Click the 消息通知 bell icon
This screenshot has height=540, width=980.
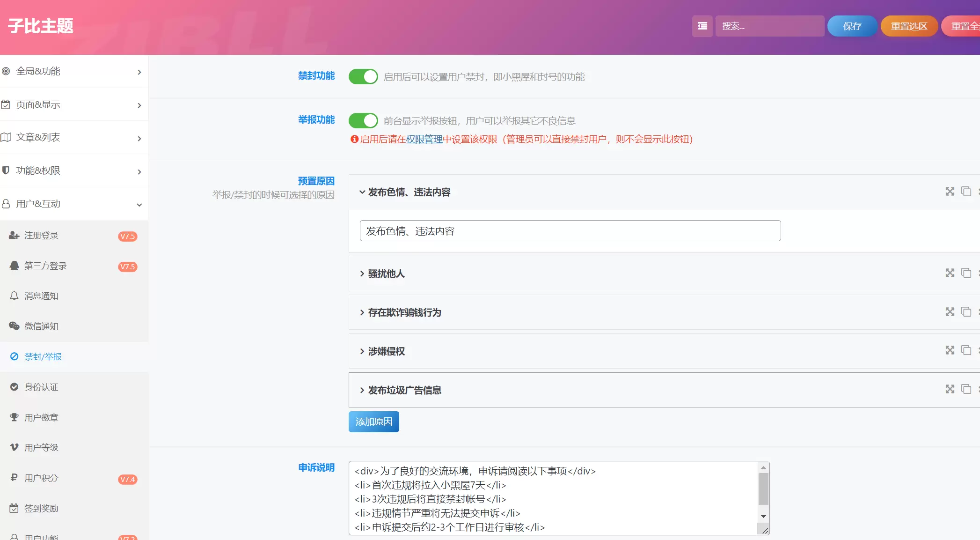tap(14, 296)
